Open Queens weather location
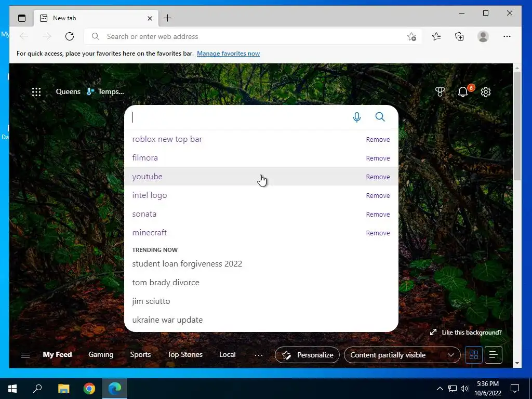Image resolution: width=532 pixels, height=399 pixels. 68,91
